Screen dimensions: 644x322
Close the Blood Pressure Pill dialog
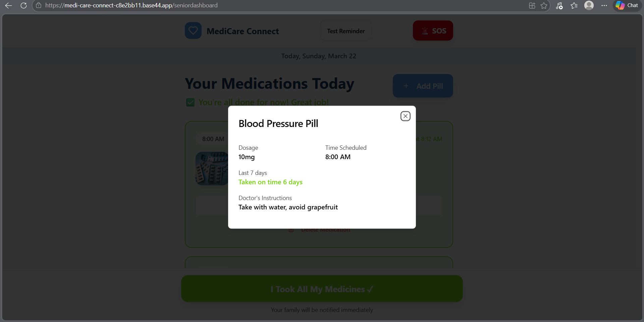[405, 116]
